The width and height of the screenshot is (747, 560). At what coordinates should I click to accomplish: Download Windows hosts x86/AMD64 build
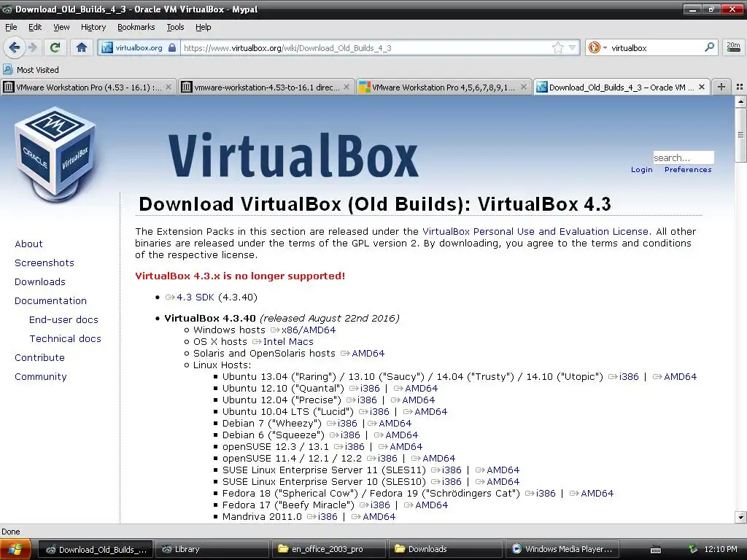[x=303, y=330]
